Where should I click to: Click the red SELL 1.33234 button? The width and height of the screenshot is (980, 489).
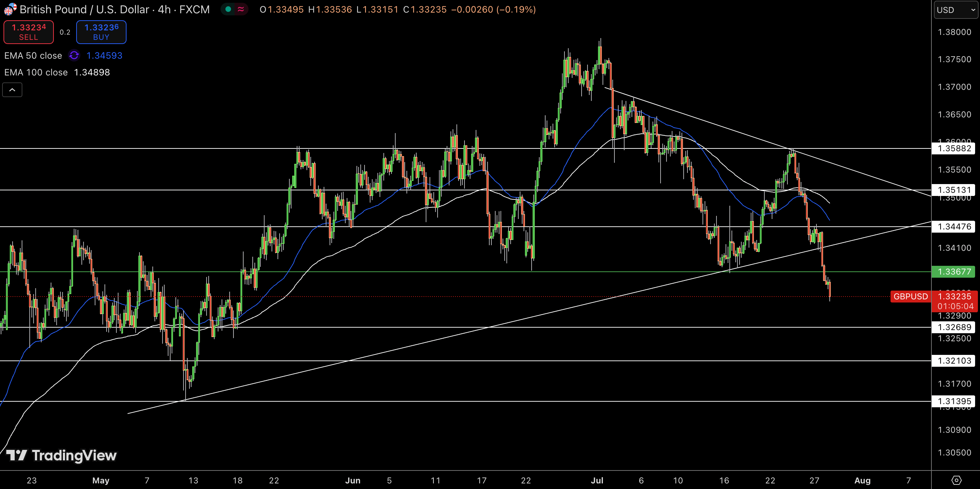click(x=29, y=32)
